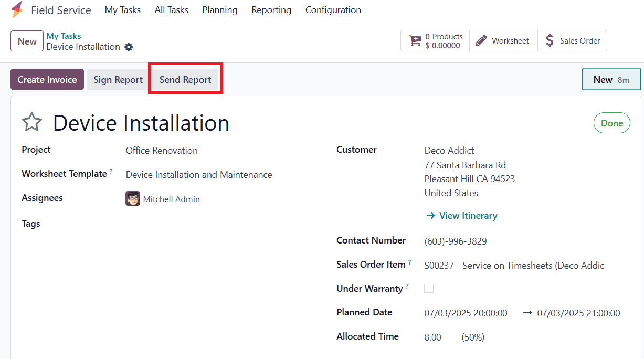
Task: Open the Customer field Deco Addict
Action: (x=450, y=151)
